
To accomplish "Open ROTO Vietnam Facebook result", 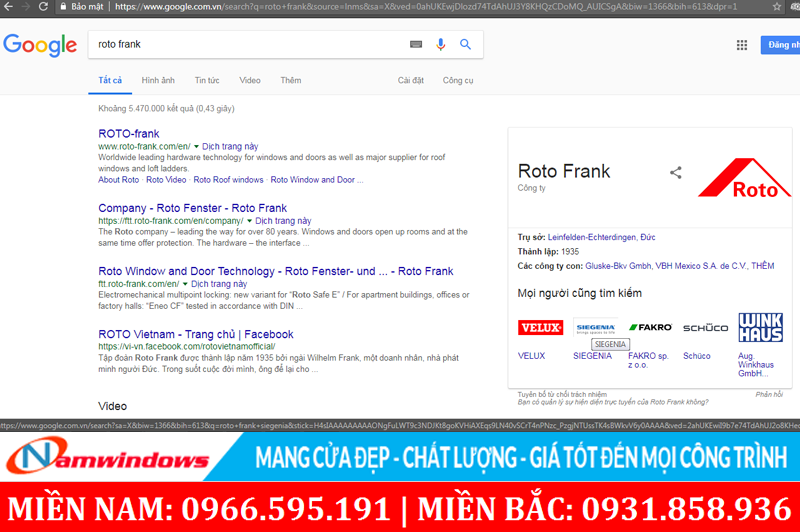I will click(196, 335).
